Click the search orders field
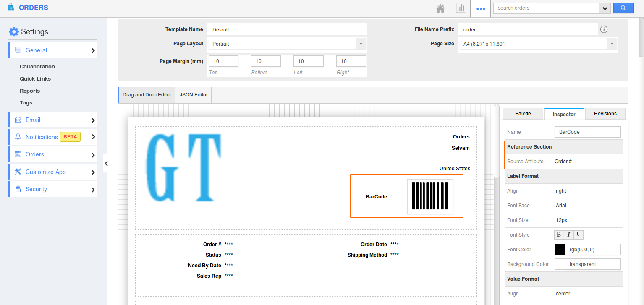The image size is (644, 305). pyautogui.click(x=546, y=8)
